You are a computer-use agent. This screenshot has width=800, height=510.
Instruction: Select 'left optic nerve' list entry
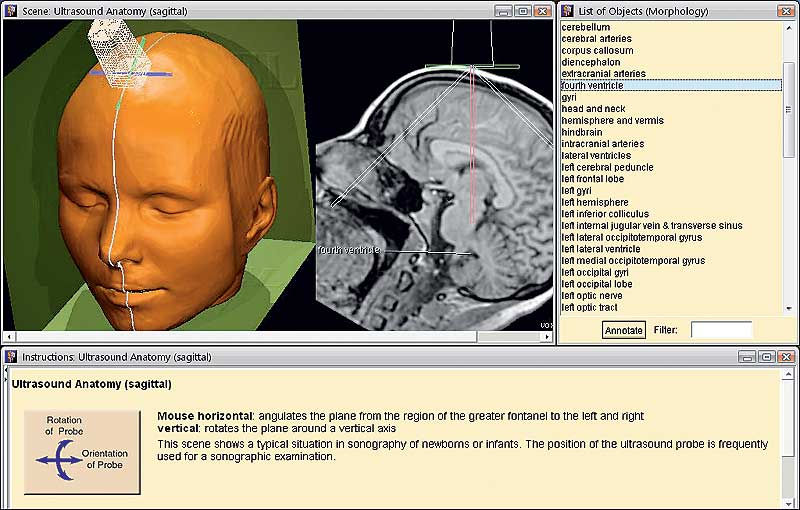click(x=592, y=296)
